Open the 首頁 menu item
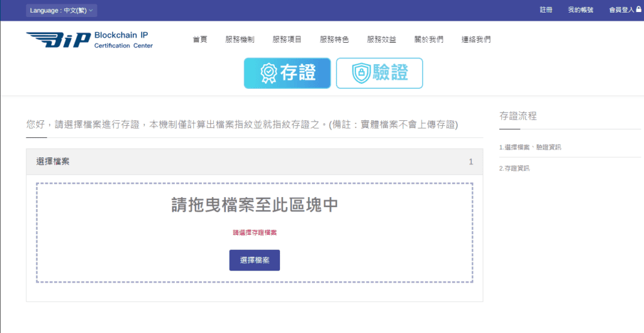644x333 pixels. (x=200, y=40)
